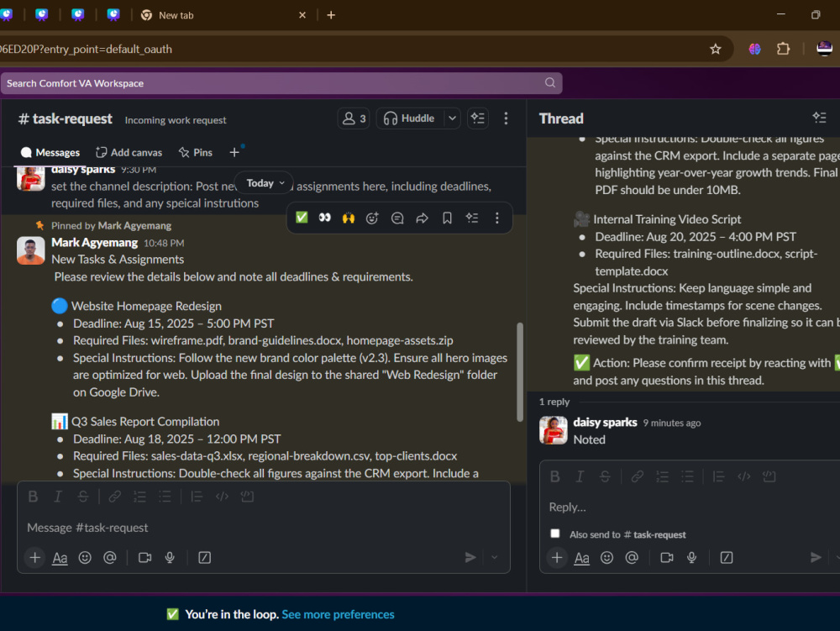Open attach plus menu in thread composer
The image size is (840, 631).
tap(557, 558)
